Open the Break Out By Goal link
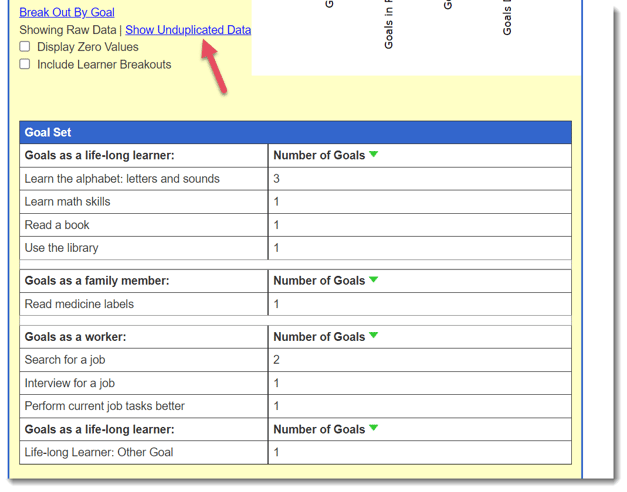The width and height of the screenshot is (627, 492). pos(67,13)
